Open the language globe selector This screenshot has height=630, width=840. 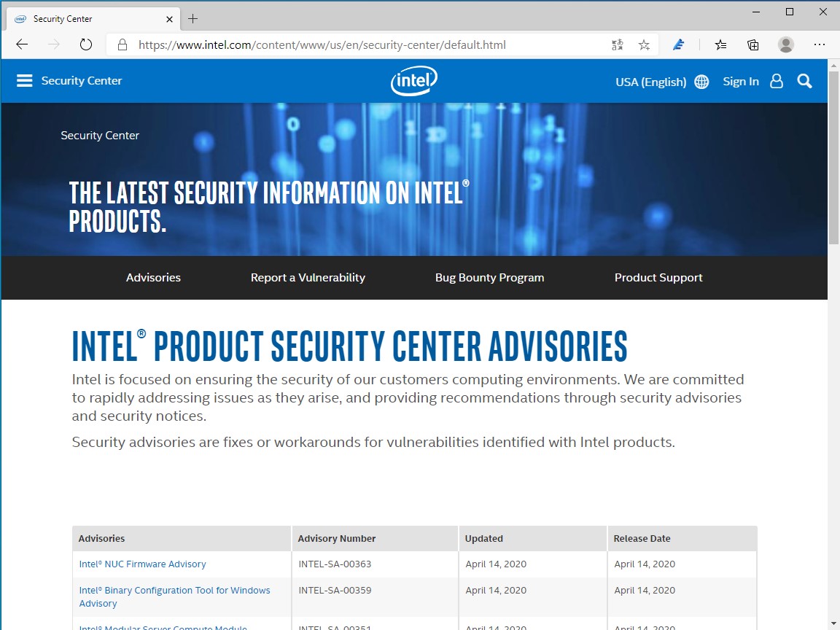[701, 81]
